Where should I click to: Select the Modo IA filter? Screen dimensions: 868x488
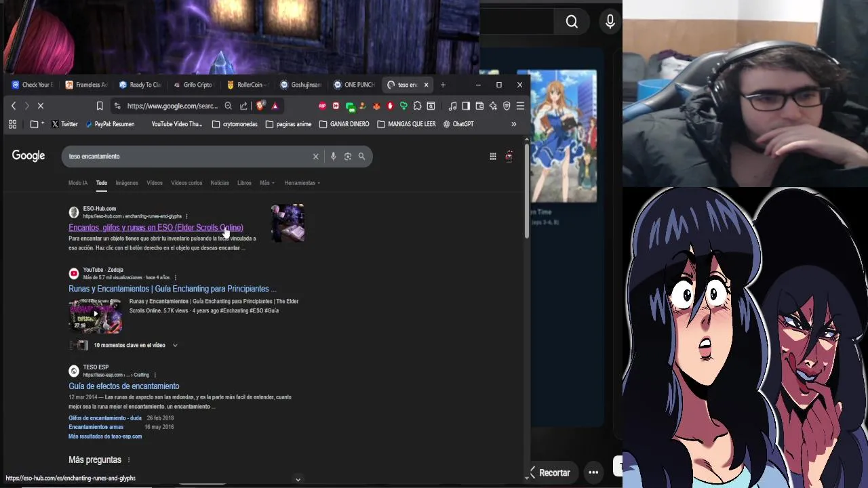78,183
